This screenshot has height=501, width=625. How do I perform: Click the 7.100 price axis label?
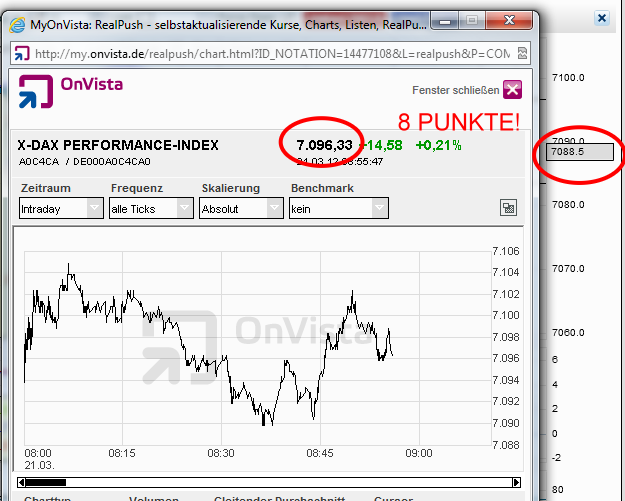(506, 315)
